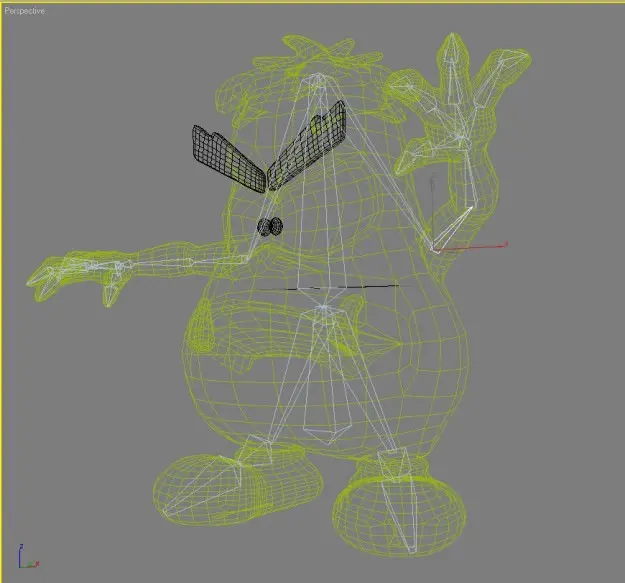The image size is (625, 583).
Task: Click the world axis tripod icon
Action: pos(28,556)
